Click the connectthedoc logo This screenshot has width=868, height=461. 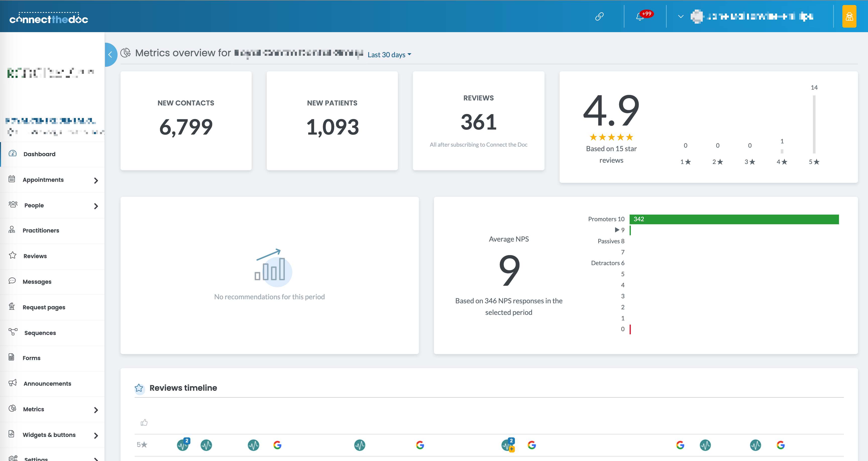(49, 19)
